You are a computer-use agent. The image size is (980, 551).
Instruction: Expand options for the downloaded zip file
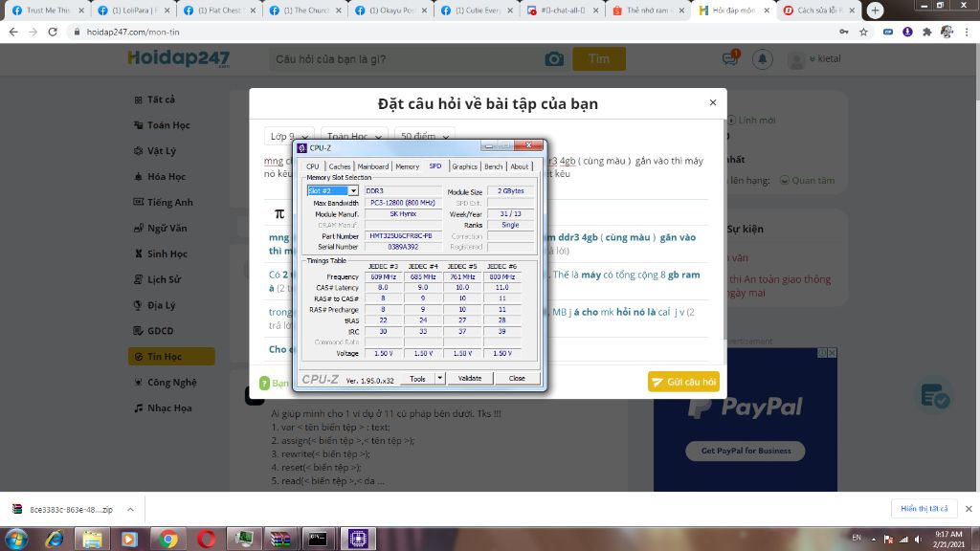point(130,509)
